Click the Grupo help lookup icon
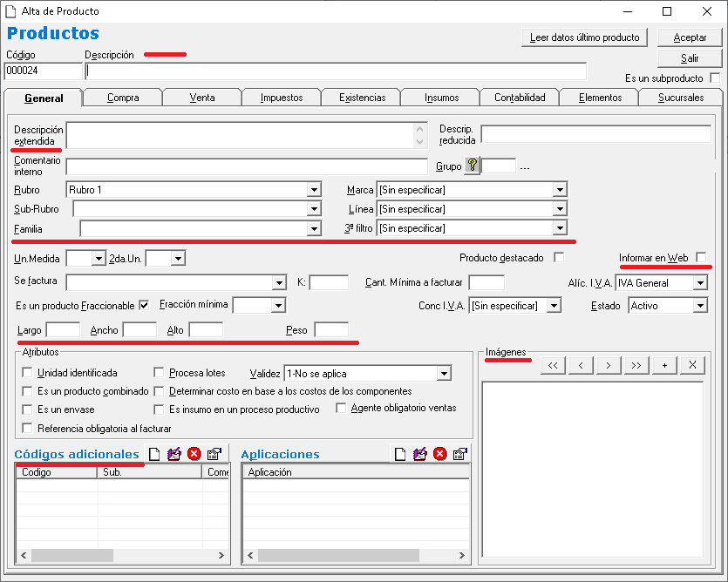 click(472, 166)
